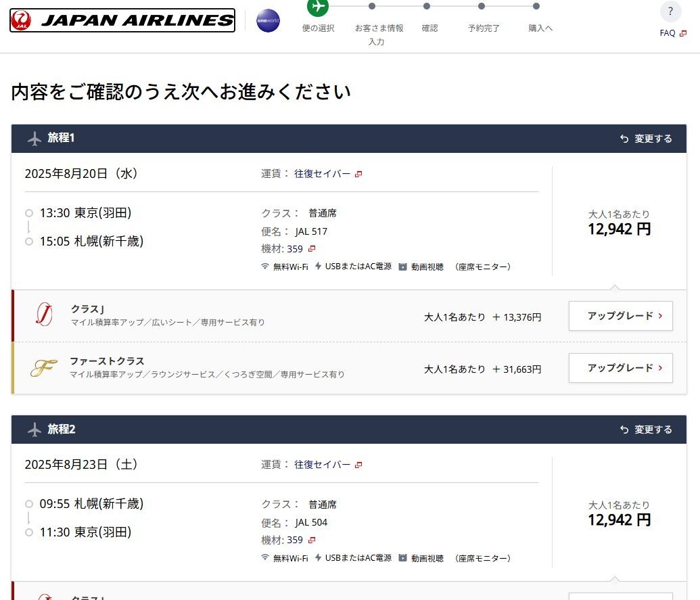
Task: Click the 12,942 円 price for 旅程1
Action: (620, 229)
